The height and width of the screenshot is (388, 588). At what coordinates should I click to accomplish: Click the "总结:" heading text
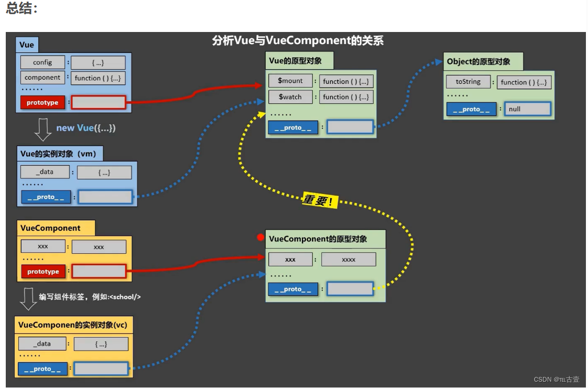pyautogui.click(x=21, y=8)
